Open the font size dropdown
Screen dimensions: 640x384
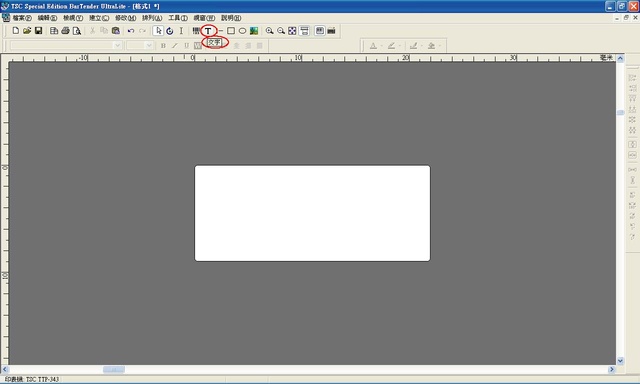[x=149, y=45]
